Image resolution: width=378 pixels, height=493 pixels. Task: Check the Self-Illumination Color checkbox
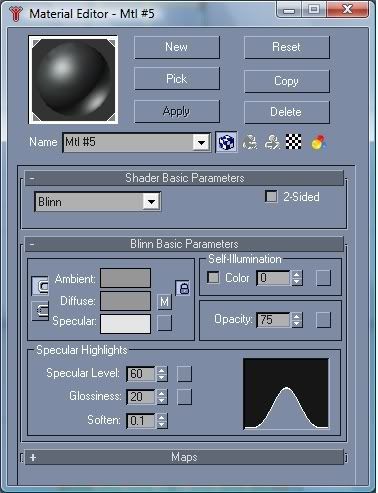coord(213,277)
